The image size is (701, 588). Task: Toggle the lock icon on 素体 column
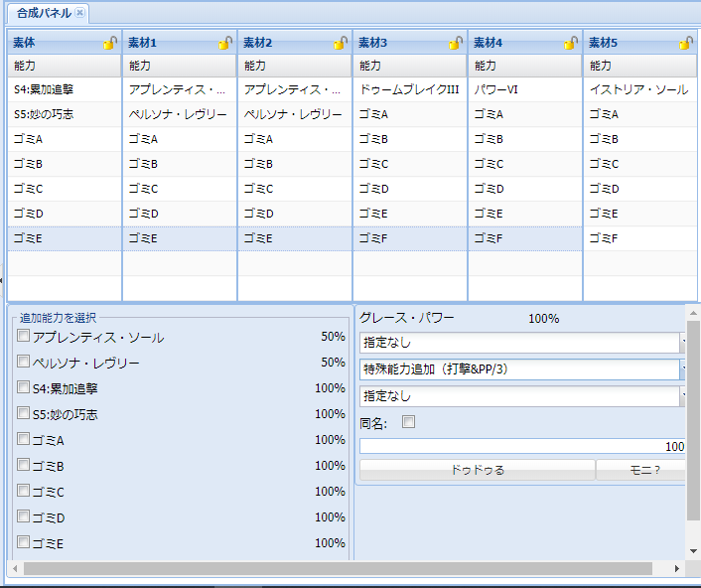(110, 43)
